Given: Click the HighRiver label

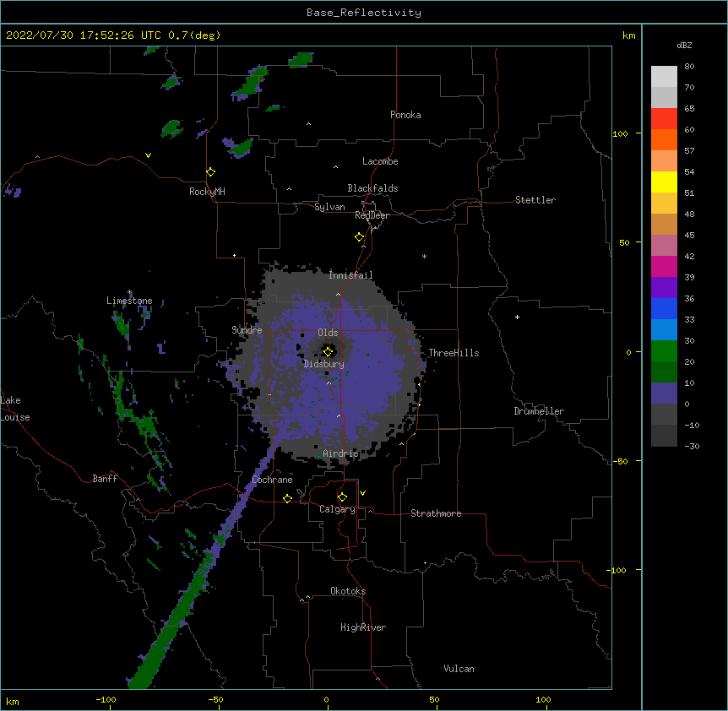Looking at the screenshot, I should [x=363, y=627].
